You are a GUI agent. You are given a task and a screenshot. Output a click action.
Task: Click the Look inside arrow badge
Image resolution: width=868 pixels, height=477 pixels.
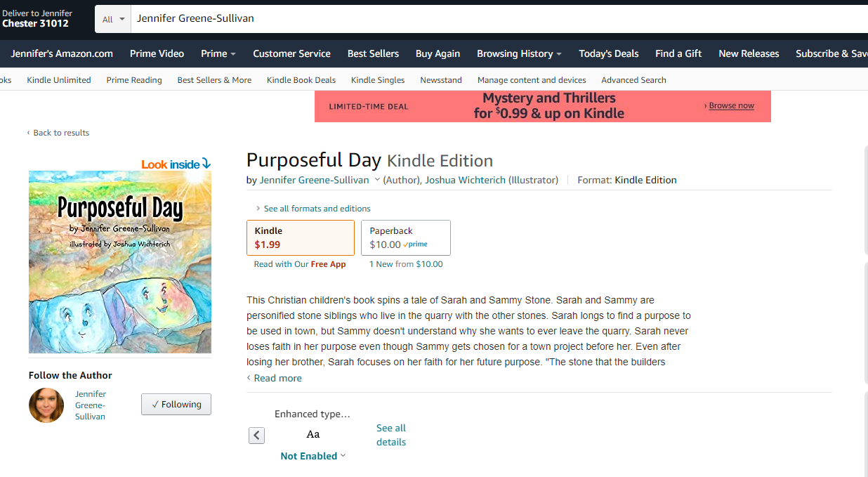click(176, 164)
